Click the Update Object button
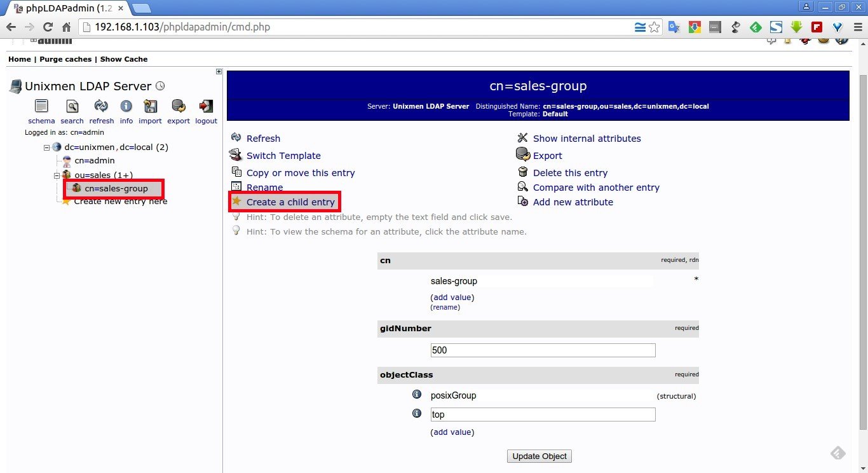 pyautogui.click(x=540, y=456)
